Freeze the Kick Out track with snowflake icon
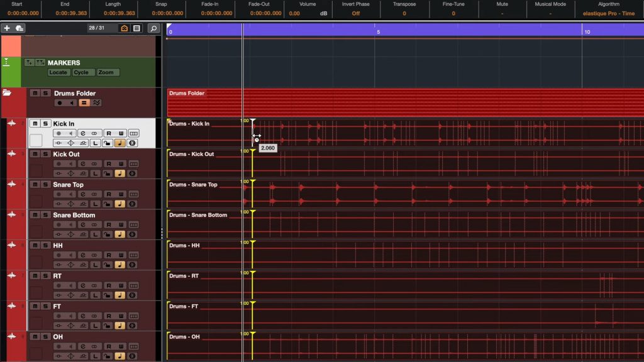Screen dimensions: 644x362 (132, 174)
